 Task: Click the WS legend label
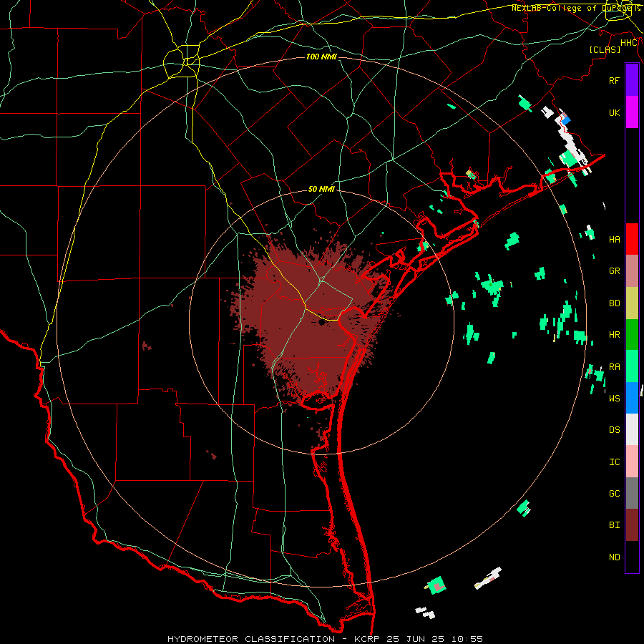point(614,398)
